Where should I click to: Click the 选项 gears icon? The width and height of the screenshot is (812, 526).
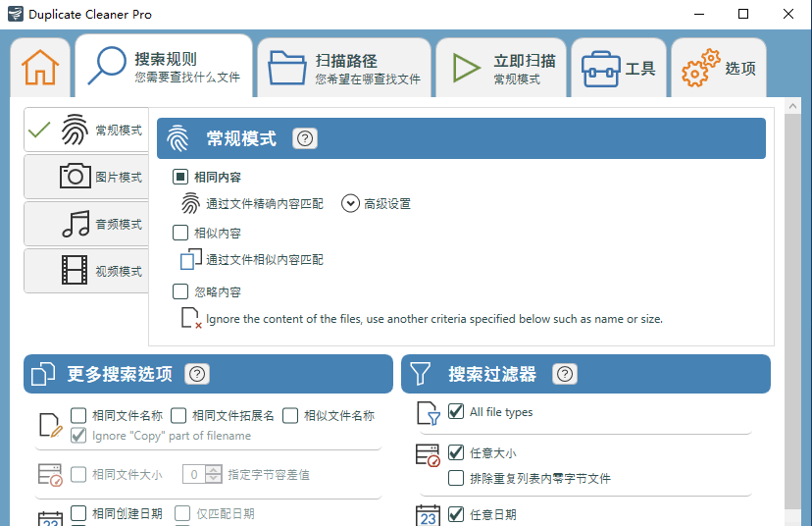coord(701,68)
